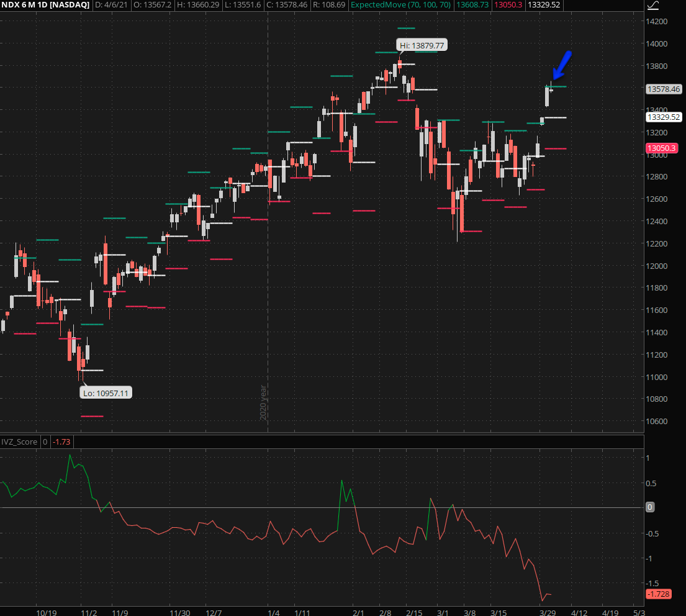Click the 3/29 date on time axis
This screenshot has width=686, height=616.
[547, 612]
